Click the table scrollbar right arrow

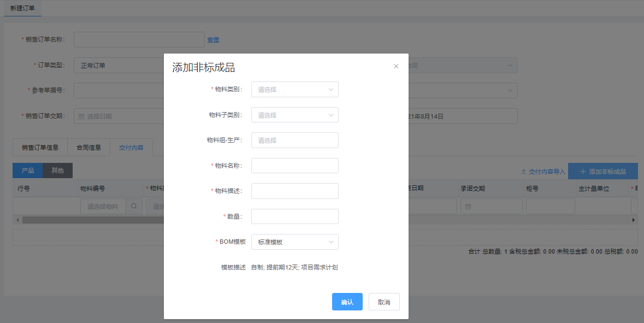coord(633,220)
